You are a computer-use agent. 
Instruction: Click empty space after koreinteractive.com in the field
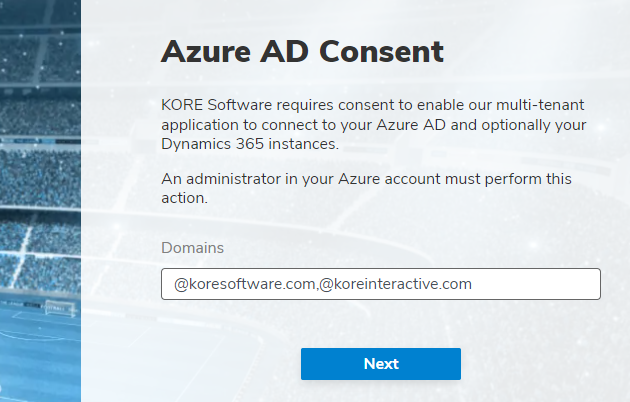point(534,284)
